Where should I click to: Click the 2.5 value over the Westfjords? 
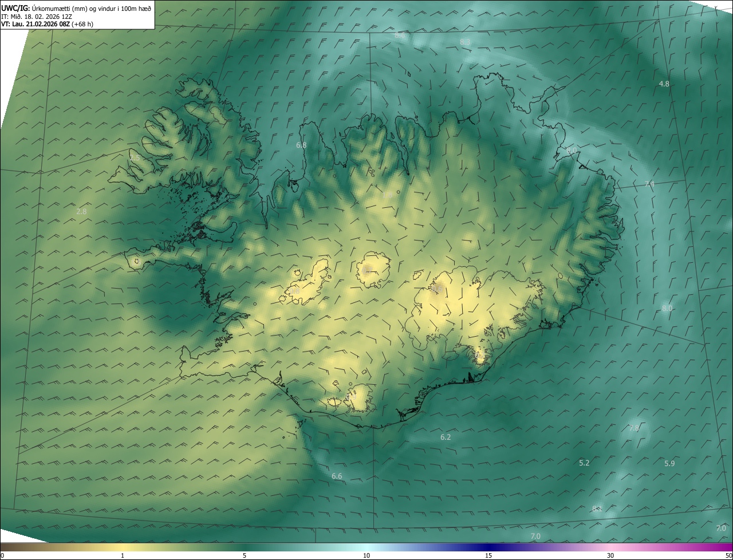coord(135,158)
